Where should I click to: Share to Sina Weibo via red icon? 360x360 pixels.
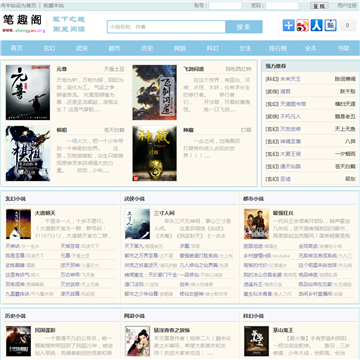pyautogui.click(x=303, y=25)
